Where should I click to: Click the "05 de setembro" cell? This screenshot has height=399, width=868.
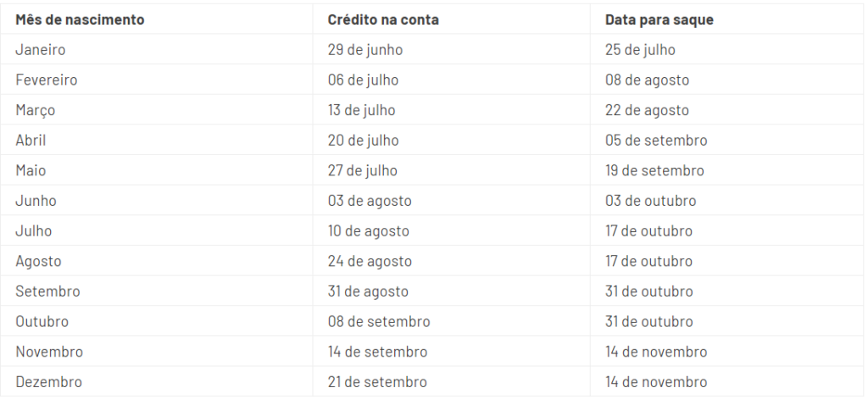point(656,141)
